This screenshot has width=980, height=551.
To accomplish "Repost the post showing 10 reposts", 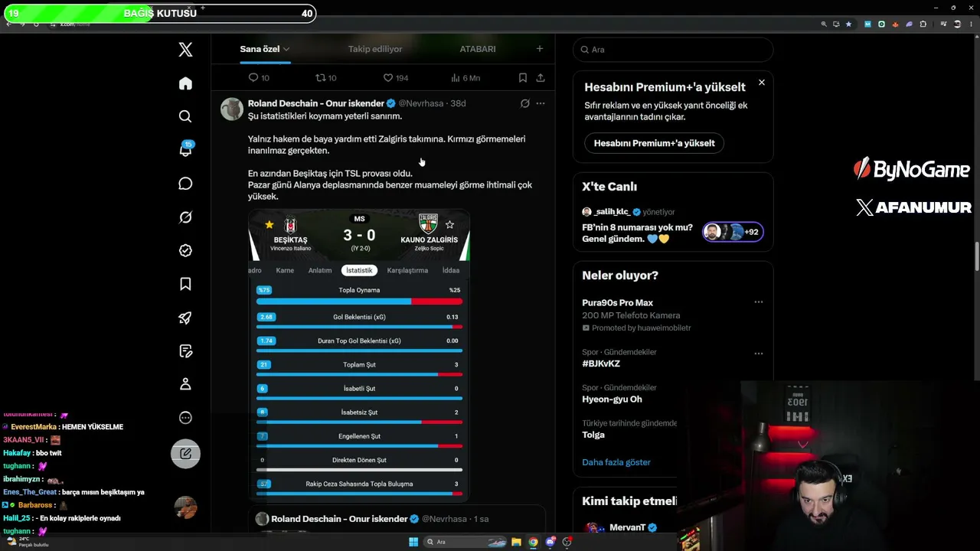I will (x=326, y=78).
